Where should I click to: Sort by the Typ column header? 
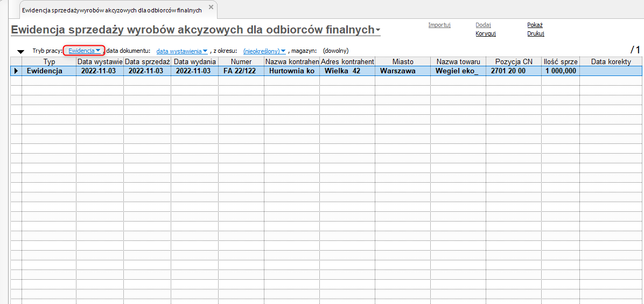pyautogui.click(x=49, y=61)
